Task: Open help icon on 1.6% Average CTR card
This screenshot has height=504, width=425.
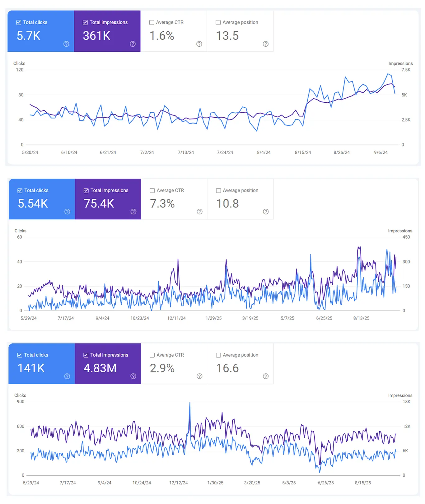Action: [199, 44]
